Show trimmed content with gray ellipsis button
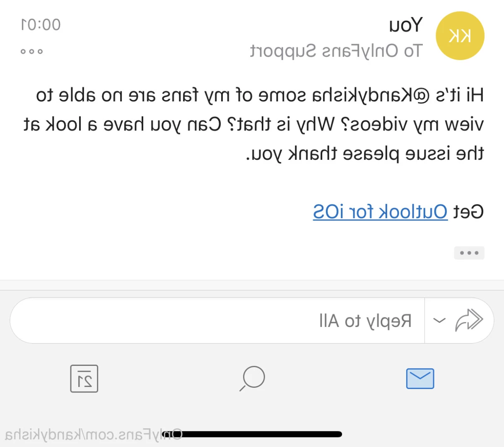This screenshot has width=504, height=447. (x=469, y=252)
